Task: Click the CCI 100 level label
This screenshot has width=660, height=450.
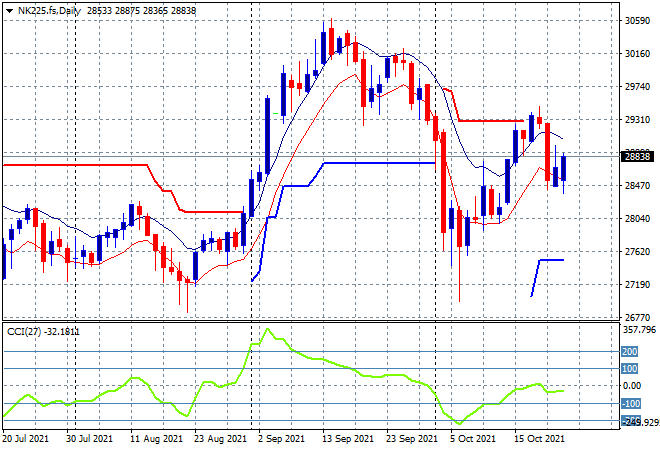Action: pyautogui.click(x=630, y=369)
